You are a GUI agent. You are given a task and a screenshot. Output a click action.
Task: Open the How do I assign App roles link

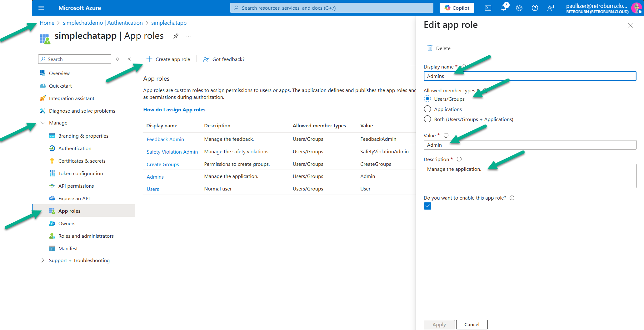174,109
